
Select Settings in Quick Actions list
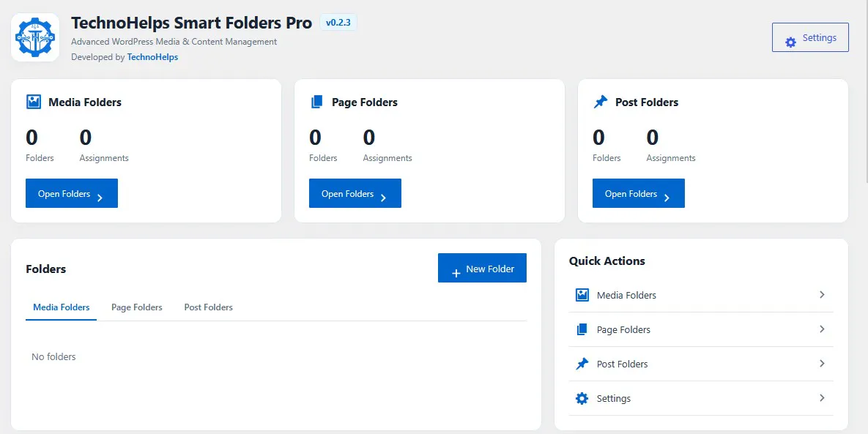[701, 398]
